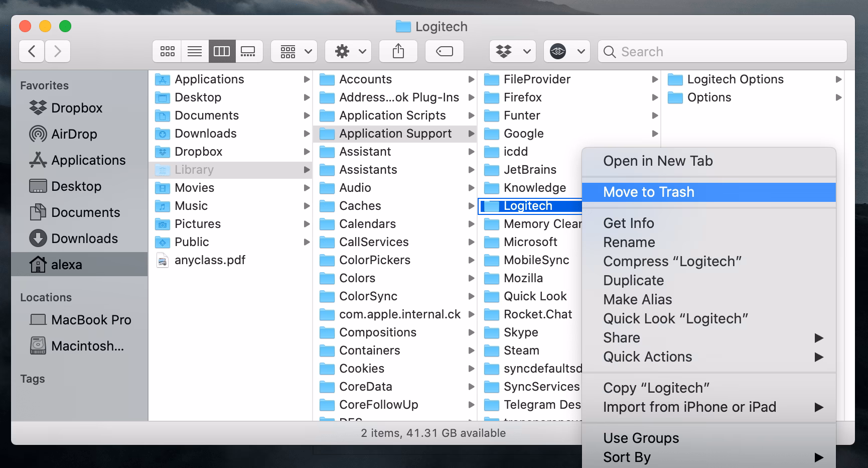
Task: Choose Rename from context menu
Action: (x=709, y=243)
